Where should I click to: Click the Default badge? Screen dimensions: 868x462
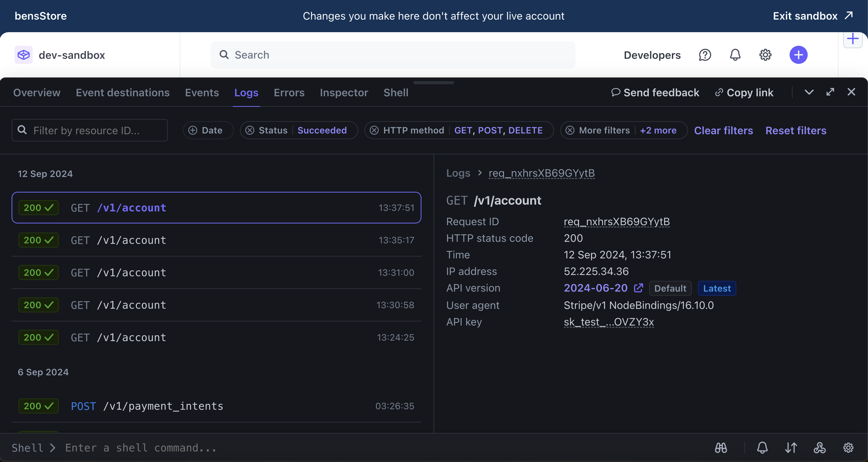tap(670, 288)
